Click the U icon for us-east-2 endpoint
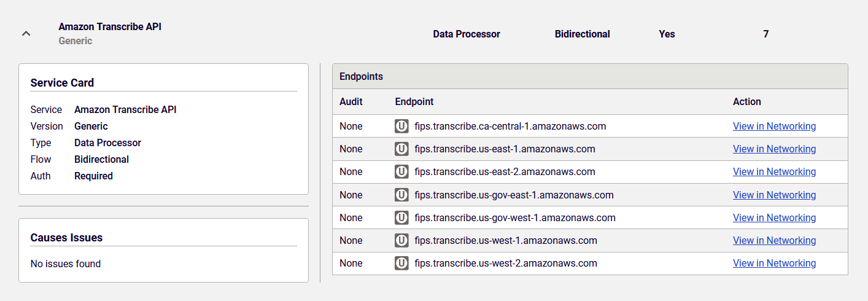This screenshot has width=868, height=301. tap(401, 172)
